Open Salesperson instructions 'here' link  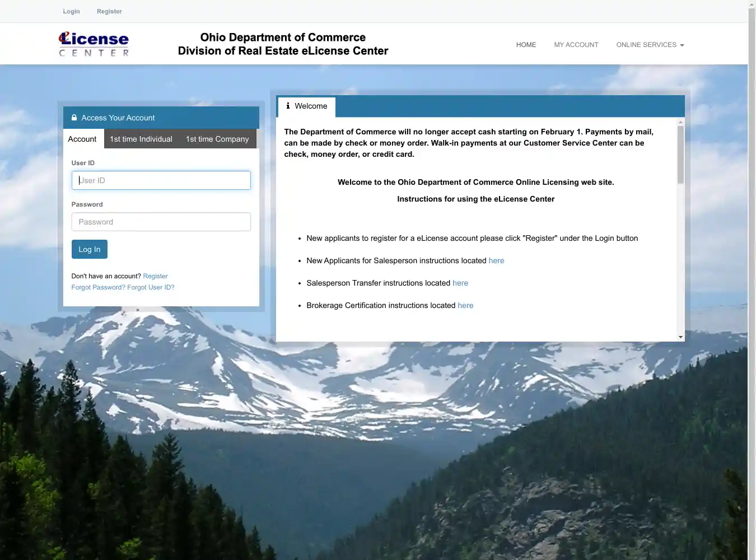click(496, 260)
